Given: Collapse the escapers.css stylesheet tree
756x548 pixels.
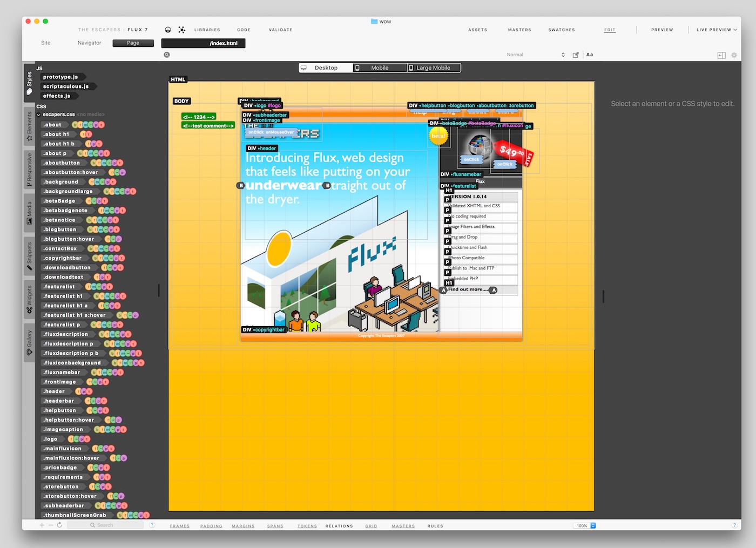Looking at the screenshot, I should tap(38, 114).
